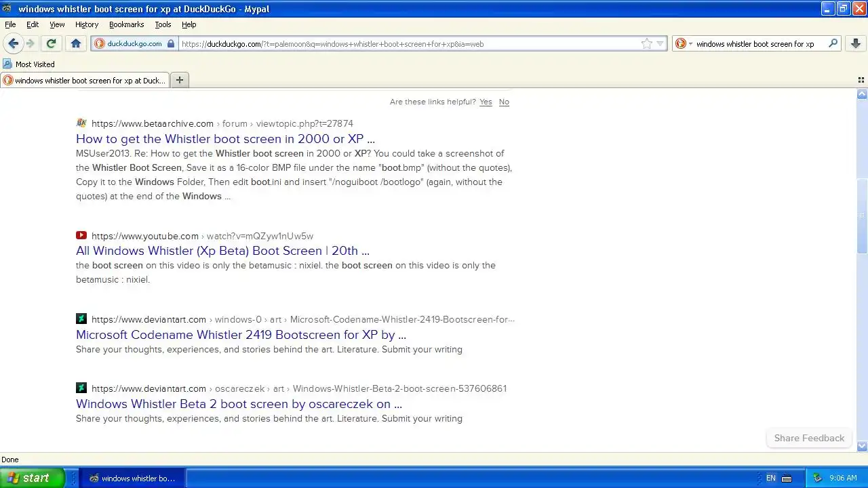The width and height of the screenshot is (868, 488).
Task: Open 'How to get the Whistler boot screen' result
Action: (225, 139)
